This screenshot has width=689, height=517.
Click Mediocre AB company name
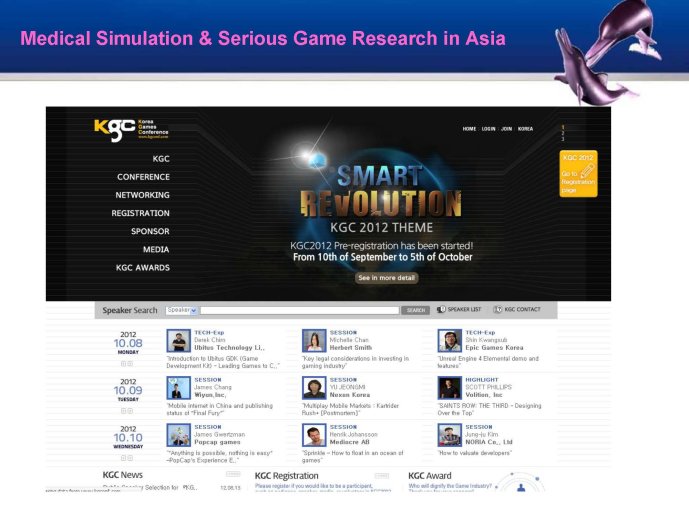[x=349, y=442]
